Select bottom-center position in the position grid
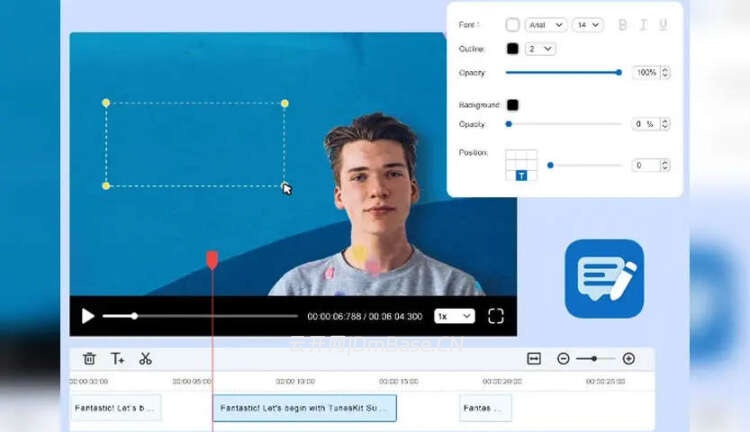The width and height of the screenshot is (750, 432). pyautogui.click(x=521, y=175)
